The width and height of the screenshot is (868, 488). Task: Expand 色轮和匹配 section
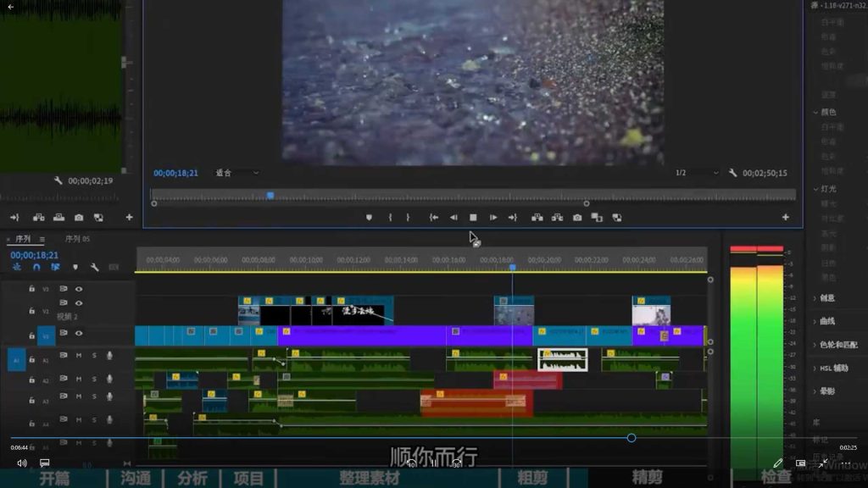pos(815,345)
